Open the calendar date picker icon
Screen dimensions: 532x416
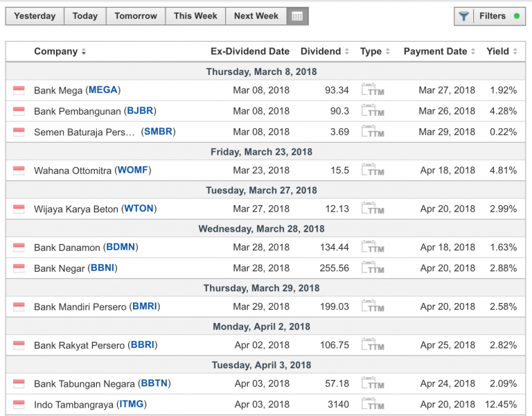point(297,16)
